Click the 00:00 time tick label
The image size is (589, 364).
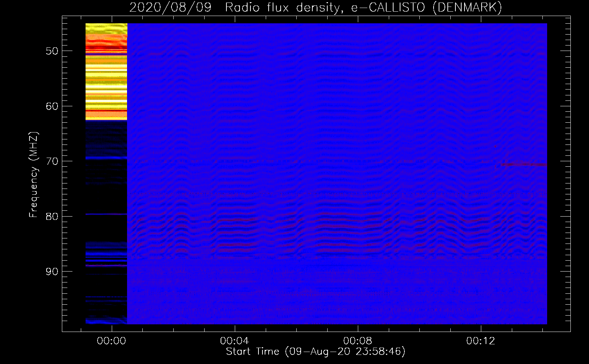point(111,341)
